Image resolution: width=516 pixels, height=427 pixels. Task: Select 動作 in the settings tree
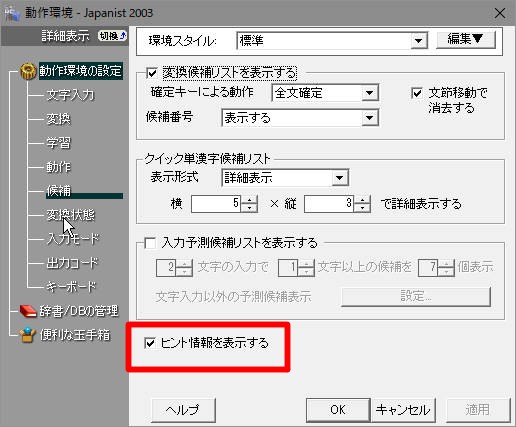coord(58,167)
